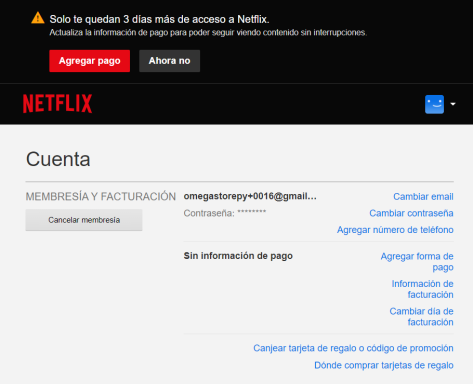473x384 pixels.
Task: Click the Actualiza la información de pago message
Action: coord(208,33)
